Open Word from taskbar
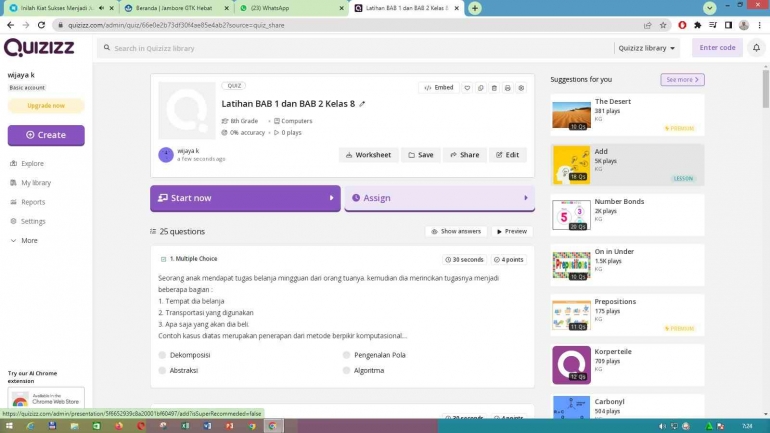This screenshot has width=770, height=433. coord(207,426)
